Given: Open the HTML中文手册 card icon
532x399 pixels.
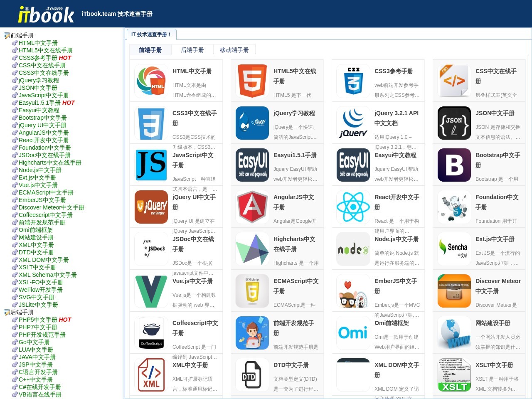Looking at the screenshot, I should tap(151, 81).
